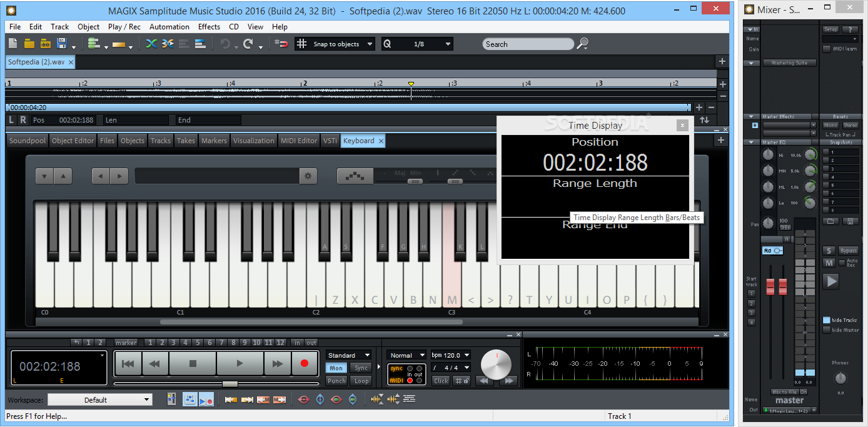Toggle Punch recording mode
The height and width of the screenshot is (427, 868).
336,381
